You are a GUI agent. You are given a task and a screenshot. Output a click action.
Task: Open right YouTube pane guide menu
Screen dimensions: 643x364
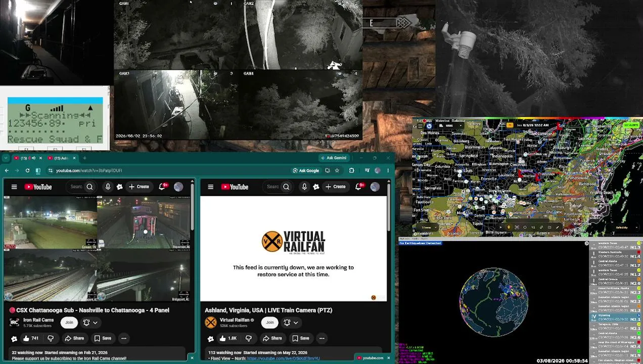[x=211, y=187]
